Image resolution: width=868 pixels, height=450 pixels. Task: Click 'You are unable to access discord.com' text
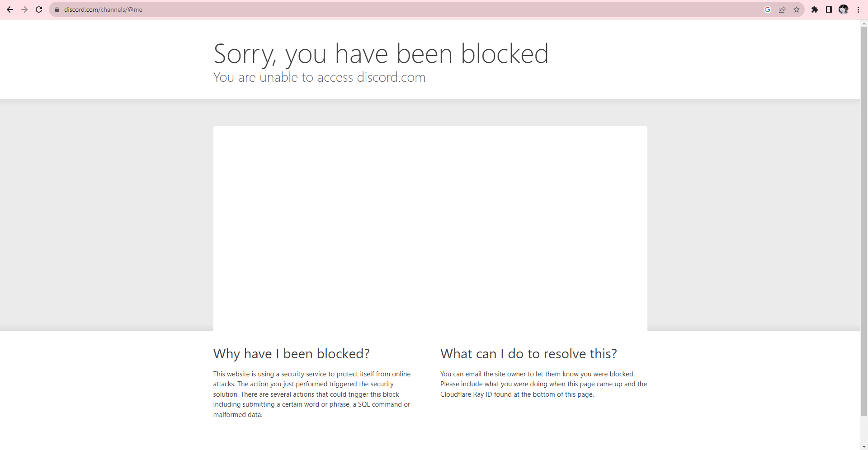click(319, 77)
